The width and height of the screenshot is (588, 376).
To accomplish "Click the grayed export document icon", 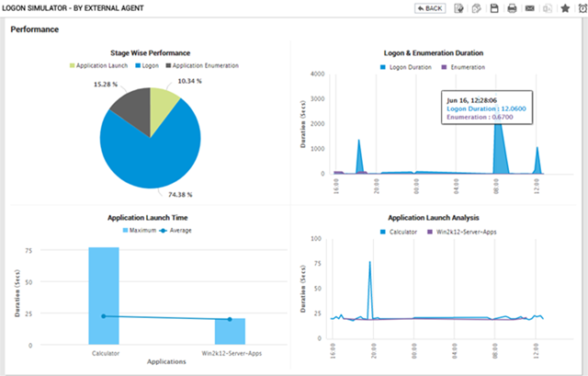I will [548, 8].
